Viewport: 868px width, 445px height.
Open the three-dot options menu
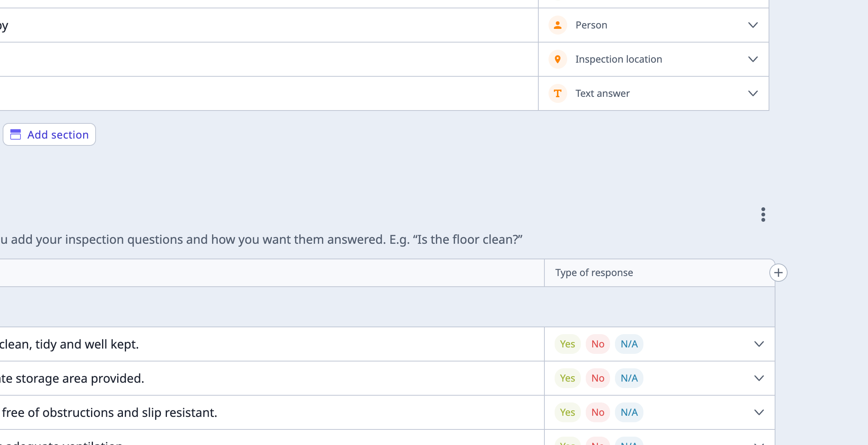(763, 215)
